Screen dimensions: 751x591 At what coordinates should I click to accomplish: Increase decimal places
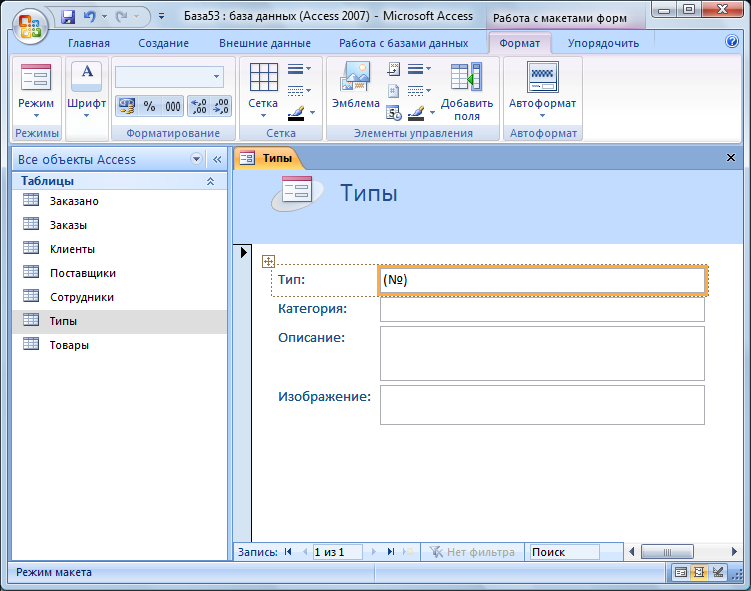click(x=199, y=106)
